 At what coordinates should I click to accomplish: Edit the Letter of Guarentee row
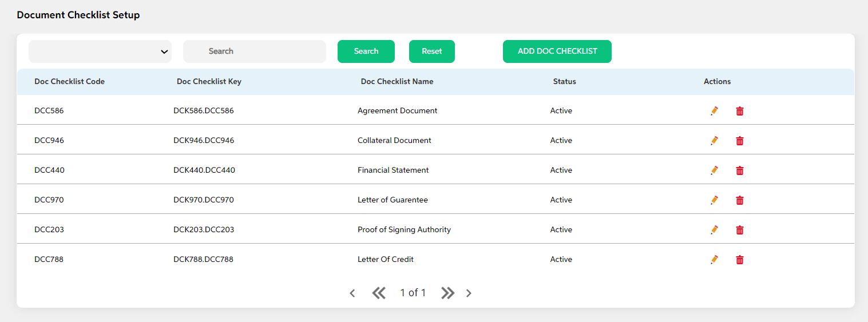714,200
